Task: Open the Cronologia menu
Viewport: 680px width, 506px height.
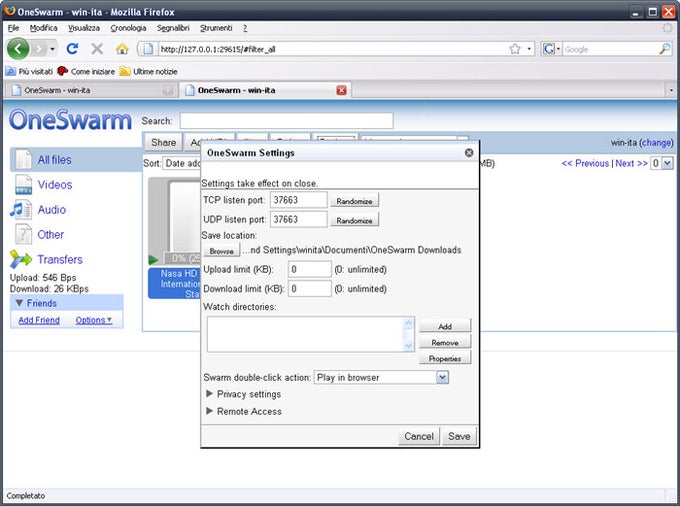Action: point(128,28)
